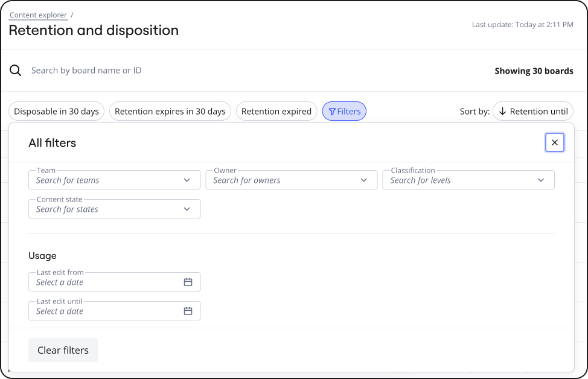Viewport: 588px width, 379px height.
Task: Expand the Content state dropdown chevron
Action: coord(187,209)
